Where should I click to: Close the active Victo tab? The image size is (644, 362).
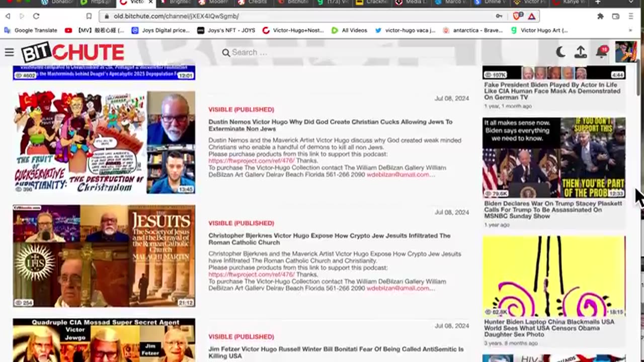149,3
